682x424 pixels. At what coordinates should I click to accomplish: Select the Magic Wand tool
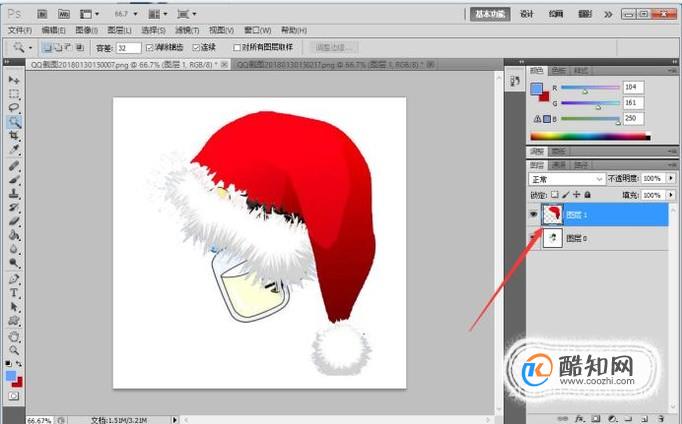click(14, 122)
